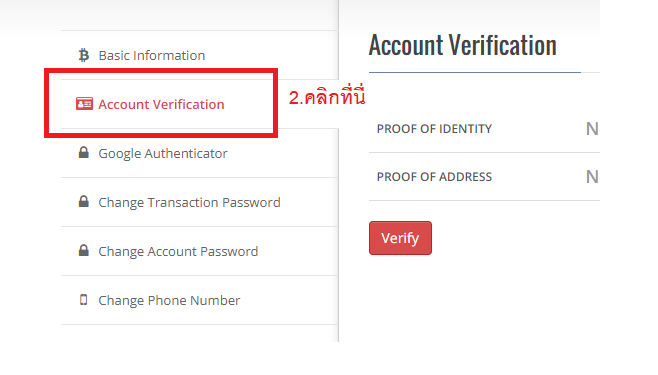658x375 pixels.
Task: Click the lock icon beside Change Transaction Password
Action: click(x=84, y=201)
